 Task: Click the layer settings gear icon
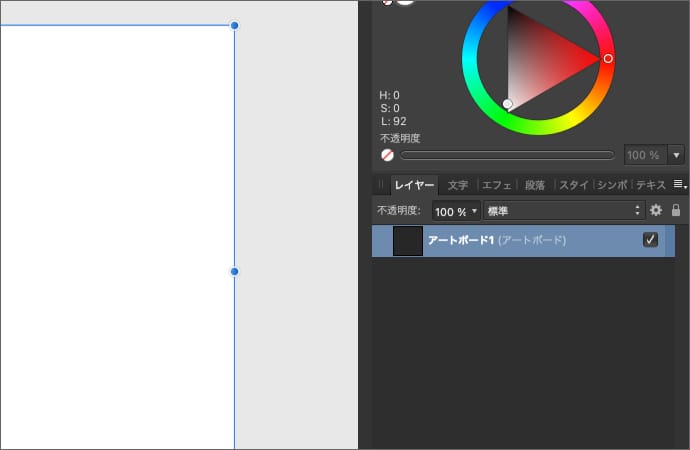(x=656, y=211)
